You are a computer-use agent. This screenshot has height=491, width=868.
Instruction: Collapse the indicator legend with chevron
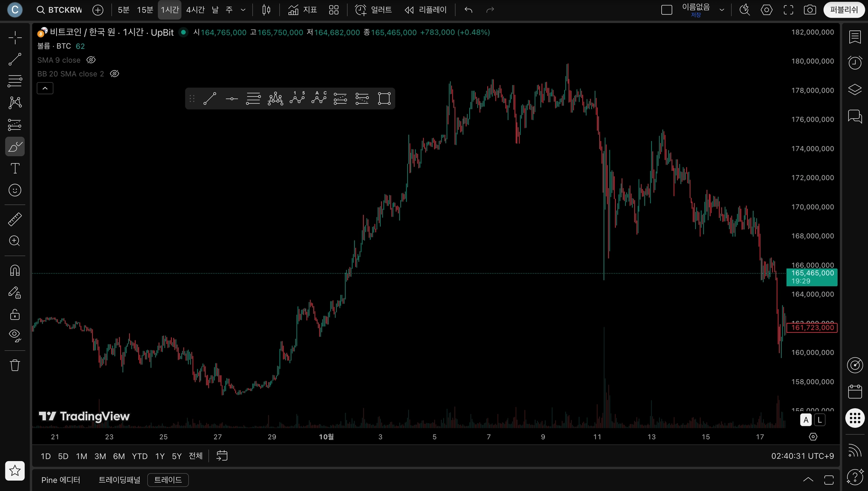(45, 89)
